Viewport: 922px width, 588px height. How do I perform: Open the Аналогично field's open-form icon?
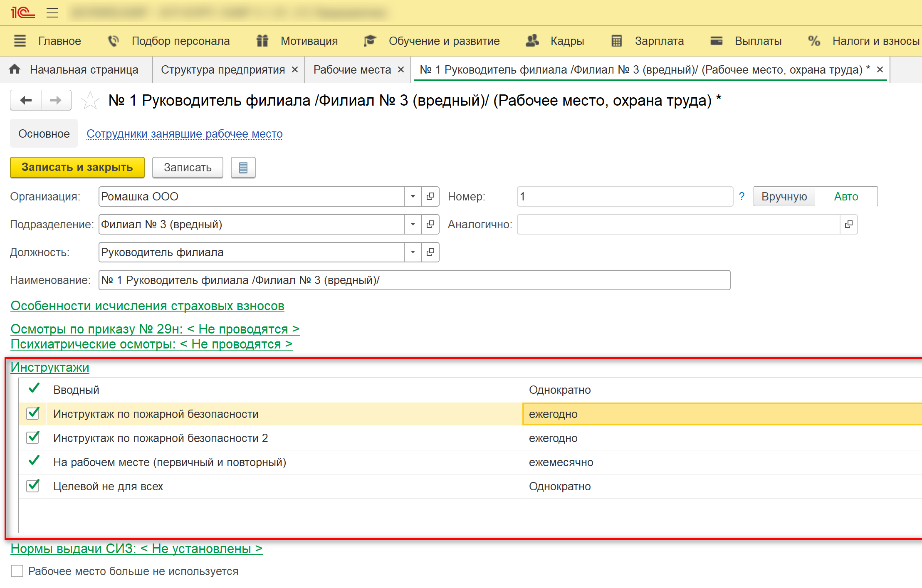tap(849, 225)
